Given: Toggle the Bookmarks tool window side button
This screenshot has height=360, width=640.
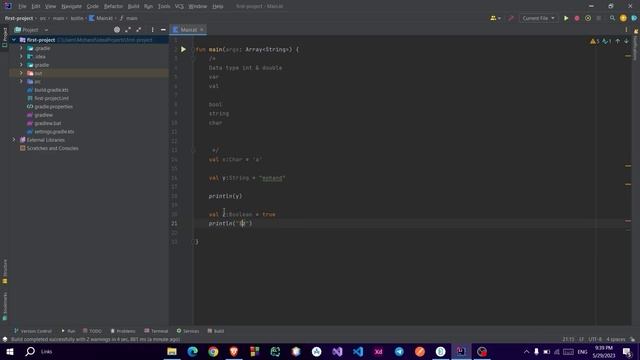Looking at the screenshot, I should (x=4, y=306).
